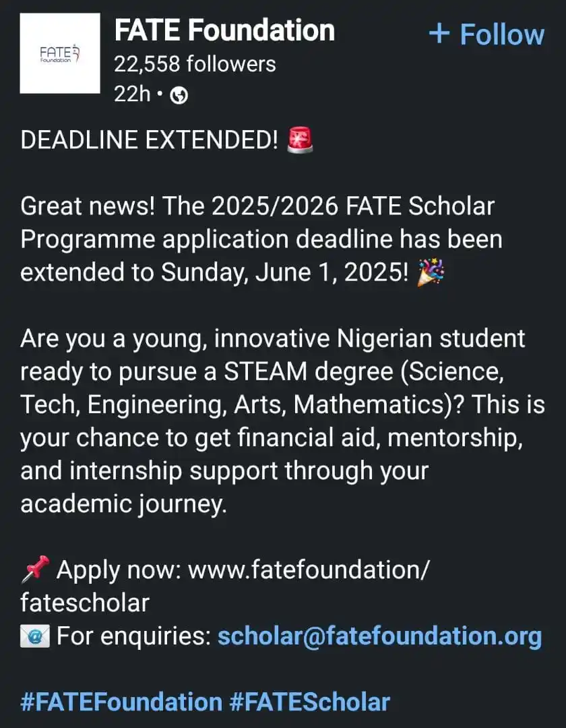
Task: Click the red pushpin emoji
Action: tap(35, 569)
